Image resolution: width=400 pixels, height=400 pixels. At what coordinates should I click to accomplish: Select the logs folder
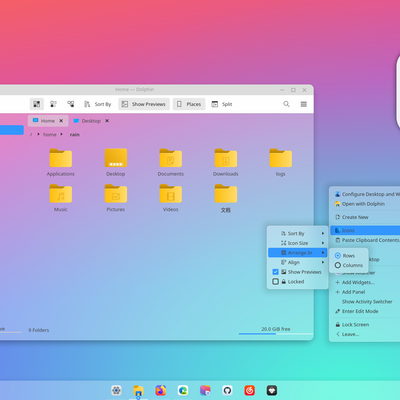pyautogui.click(x=281, y=162)
